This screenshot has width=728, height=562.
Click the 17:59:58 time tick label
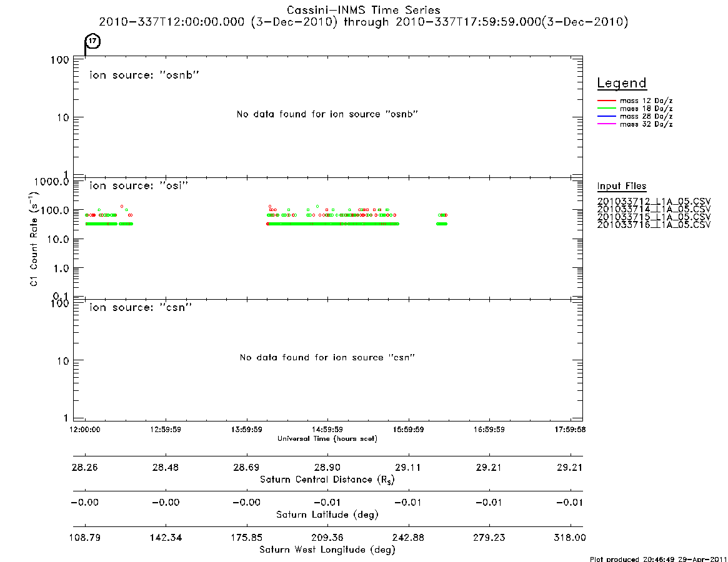pos(570,430)
